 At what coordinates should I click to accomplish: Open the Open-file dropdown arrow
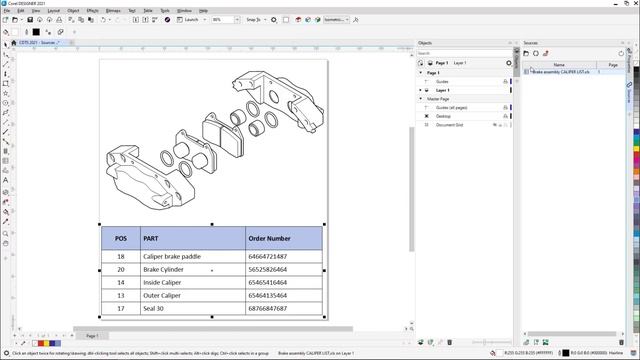coord(21,20)
